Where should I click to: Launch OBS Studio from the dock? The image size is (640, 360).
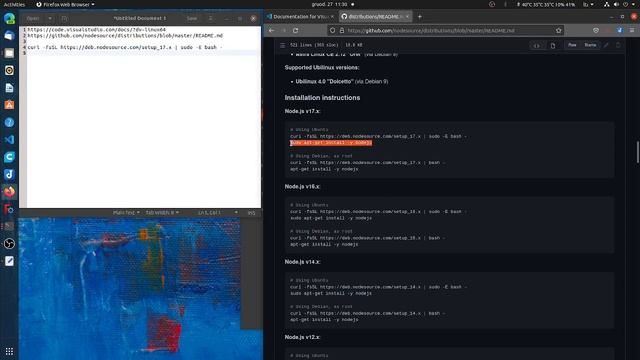pyautogui.click(x=9, y=244)
